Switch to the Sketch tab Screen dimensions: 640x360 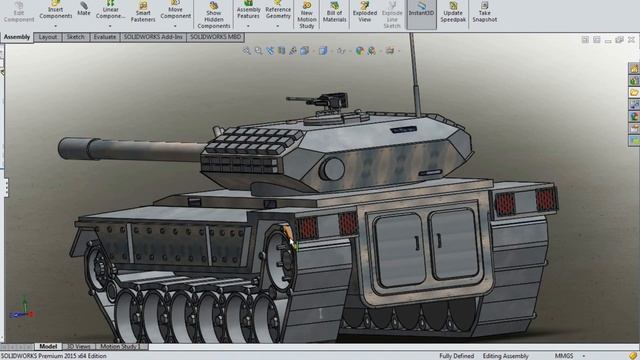pyautogui.click(x=76, y=37)
